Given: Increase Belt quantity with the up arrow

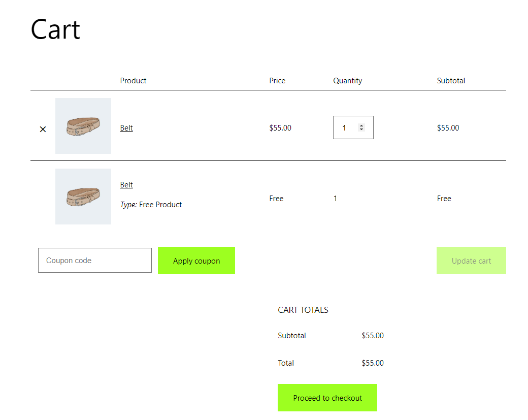Looking at the screenshot, I should (x=361, y=125).
